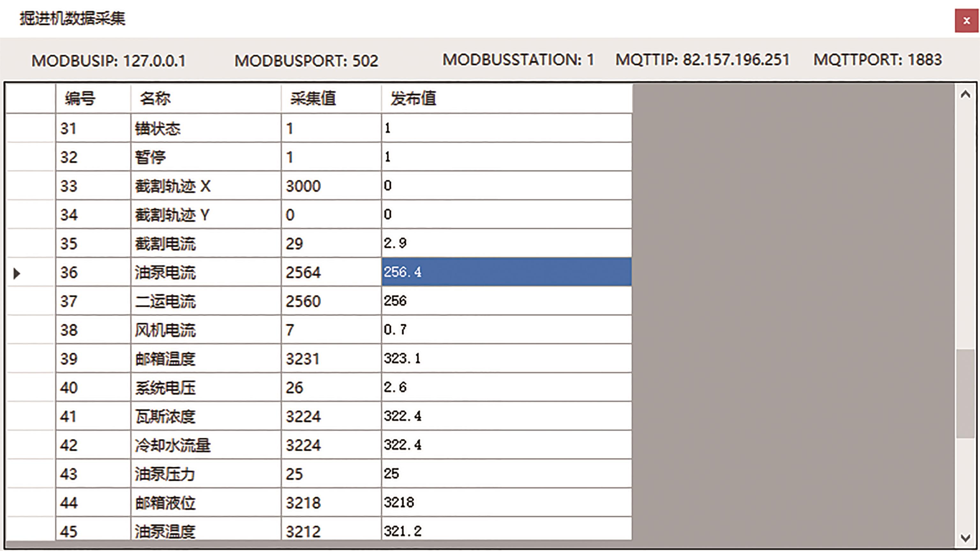Click the MODBUSIP: 127.0.0.1 label

point(108,61)
